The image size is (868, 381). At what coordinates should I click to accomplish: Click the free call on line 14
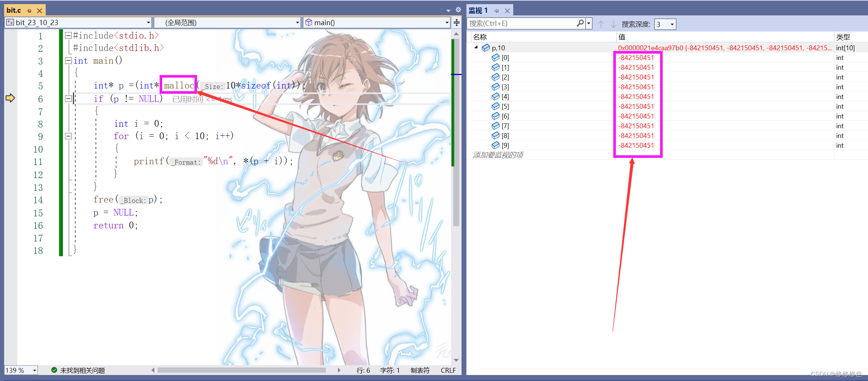click(103, 199)
